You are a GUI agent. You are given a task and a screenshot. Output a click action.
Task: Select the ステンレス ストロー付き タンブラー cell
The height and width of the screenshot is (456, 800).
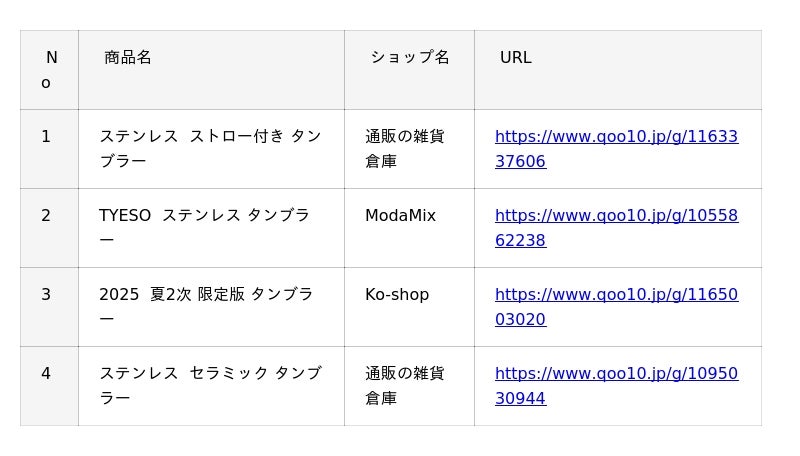(210, 148)
